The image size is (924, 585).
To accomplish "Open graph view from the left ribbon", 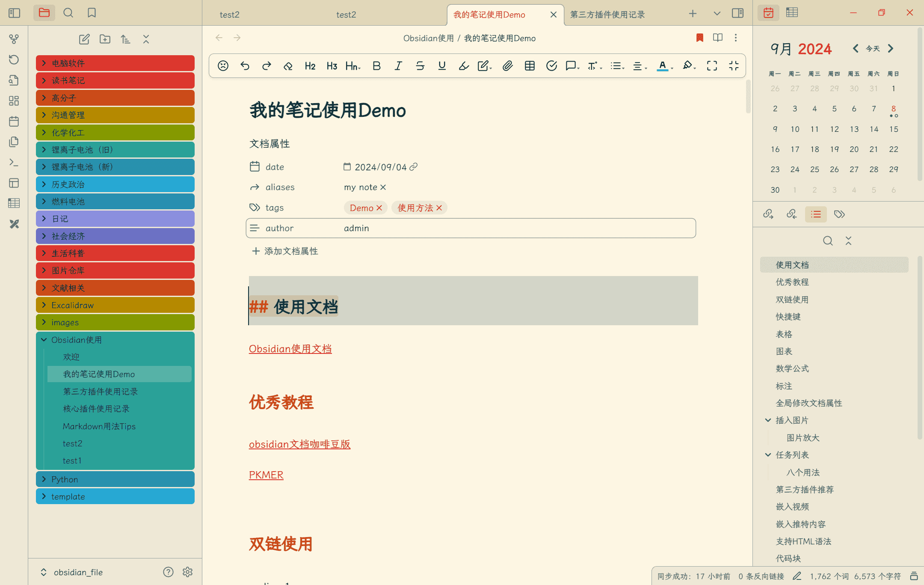I will point(14,39).
